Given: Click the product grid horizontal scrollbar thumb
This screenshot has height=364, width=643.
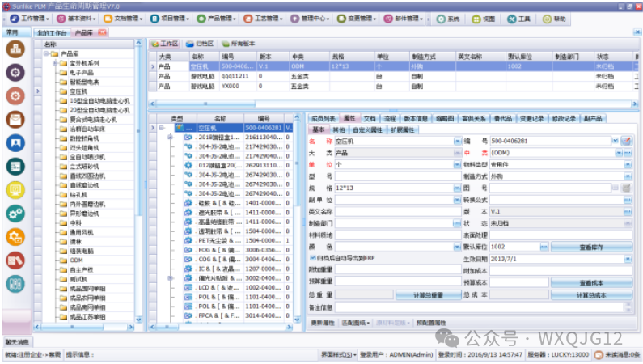Looking at the screenshot, I should (205, 104).
